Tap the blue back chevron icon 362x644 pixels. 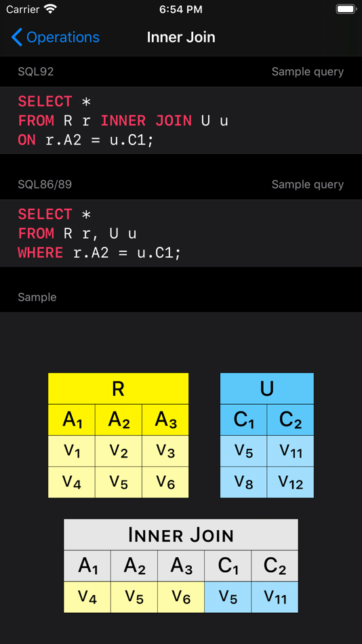click(x=16, y=37)
